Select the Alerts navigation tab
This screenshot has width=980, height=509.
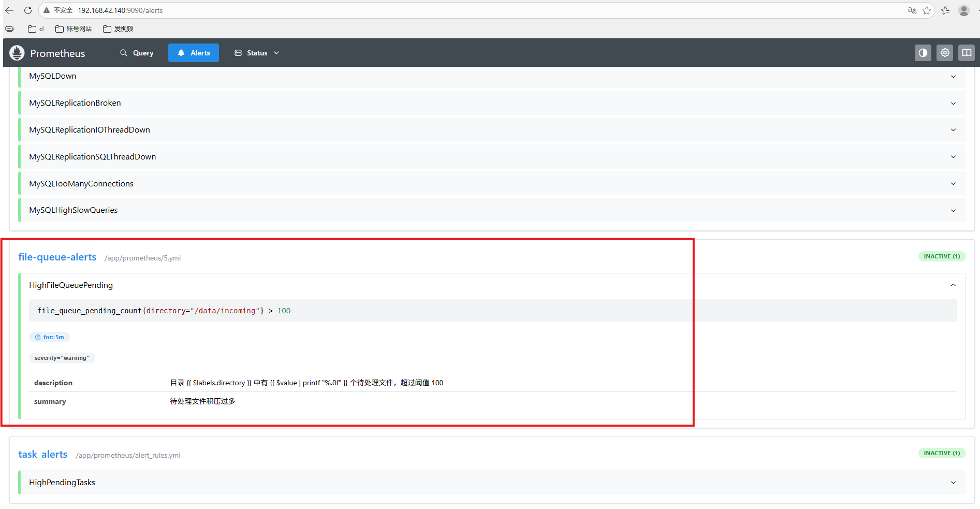[x=194, y=53]
